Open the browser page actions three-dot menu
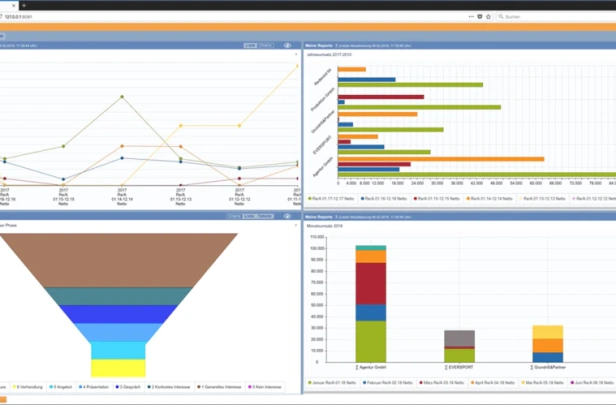Viewport: 616px width, 405px height. (x=471, y=16)
